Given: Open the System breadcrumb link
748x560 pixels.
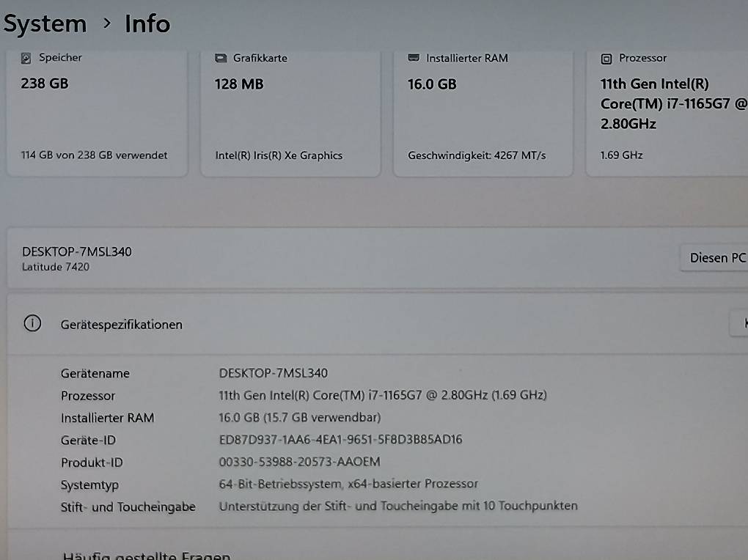Looking at the screenshot, I should 45,23.
